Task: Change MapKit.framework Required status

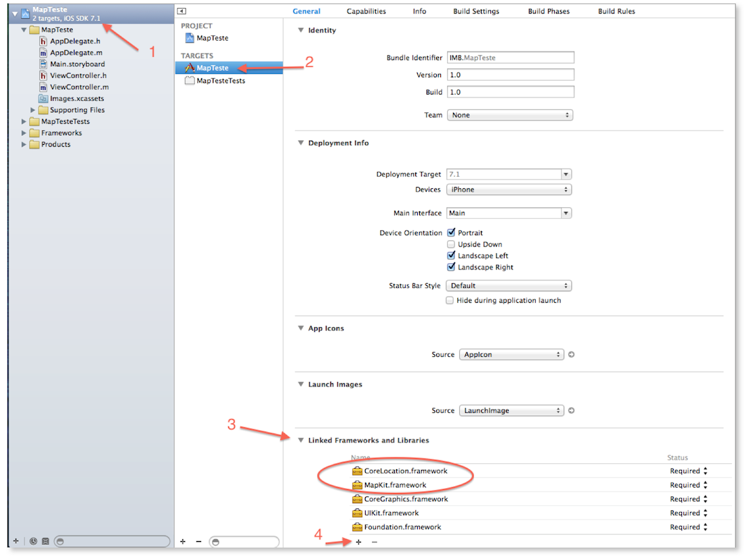Action: pos(689,485)
